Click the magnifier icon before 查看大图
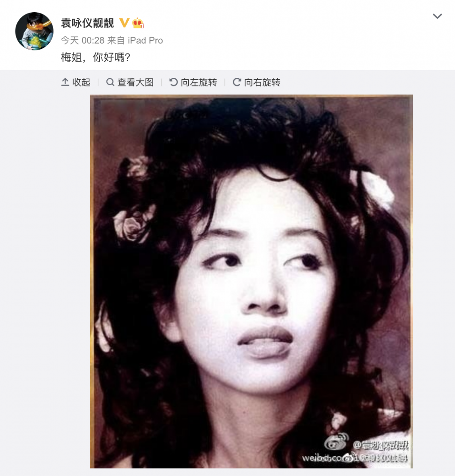 tap(110, 82)
